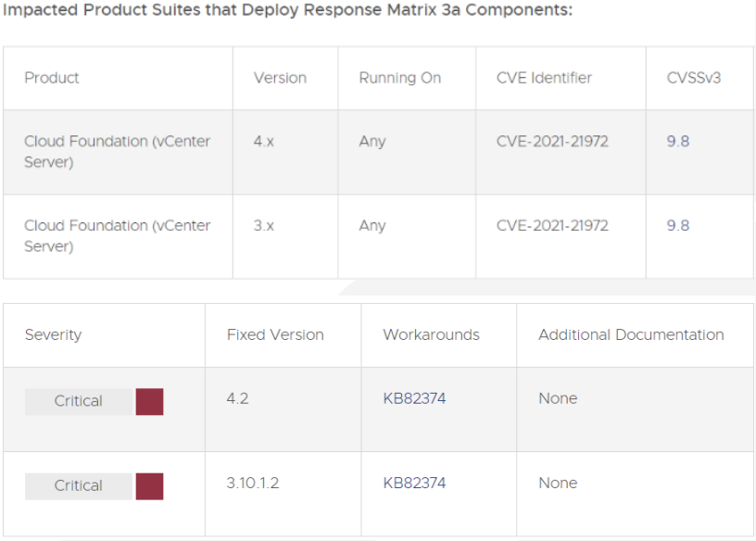Click red severity swatch in second Critical row

tap(149, 485)
